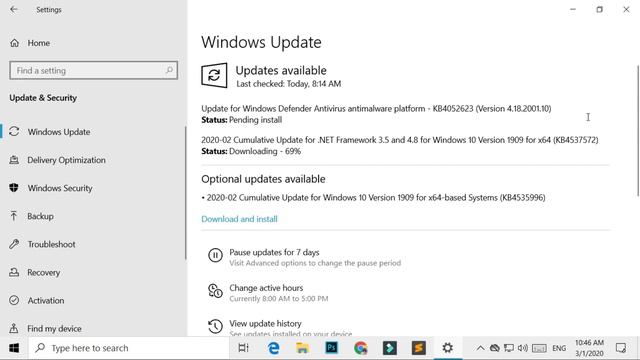Viewport: 640px width, 360px height.
Task: Click the network icon in tray
Action: 509,348
